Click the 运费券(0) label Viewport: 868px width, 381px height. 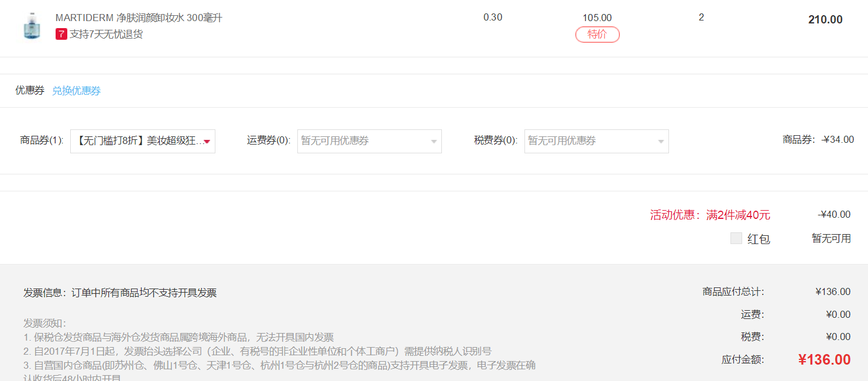269,140
